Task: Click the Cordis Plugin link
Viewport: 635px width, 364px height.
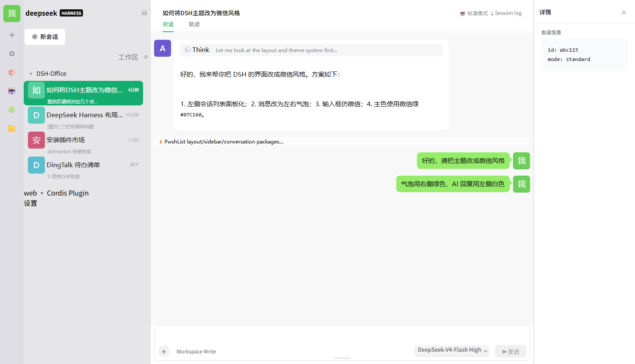Action: click(x=68, y=193)
